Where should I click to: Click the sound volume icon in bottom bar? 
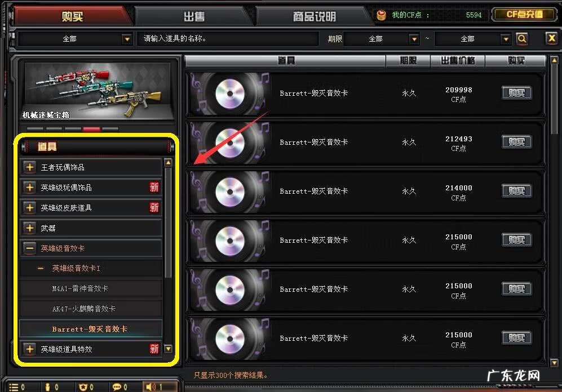pos(151,386)
